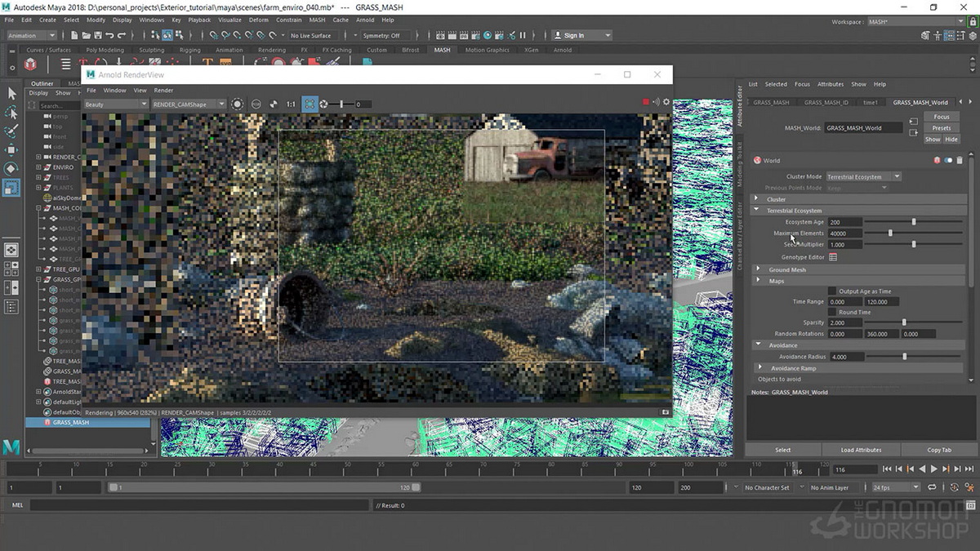Click the Select button at bottom
Image resolution: width=980 pixels, height=551 pixels.
[782, 450]
